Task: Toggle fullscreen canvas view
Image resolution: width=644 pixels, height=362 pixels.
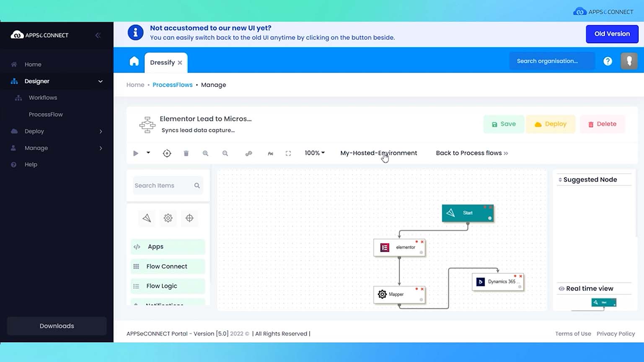Action: (x=288, y=153)
